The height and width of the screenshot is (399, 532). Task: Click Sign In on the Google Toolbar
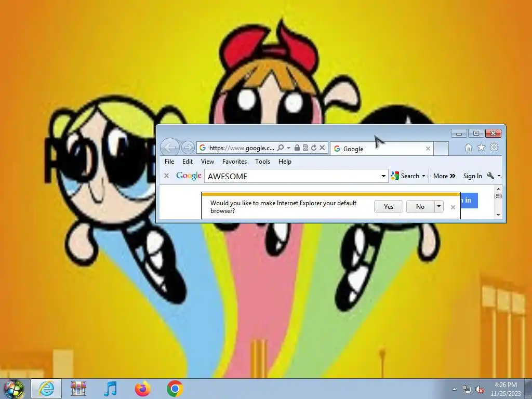point(472,176)
